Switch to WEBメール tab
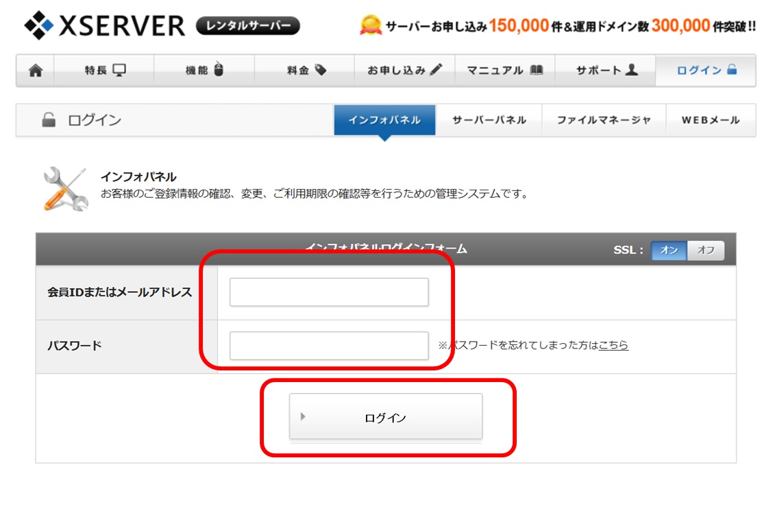Image resolution: width=773 pixels, height=532 pixels. 710,120
